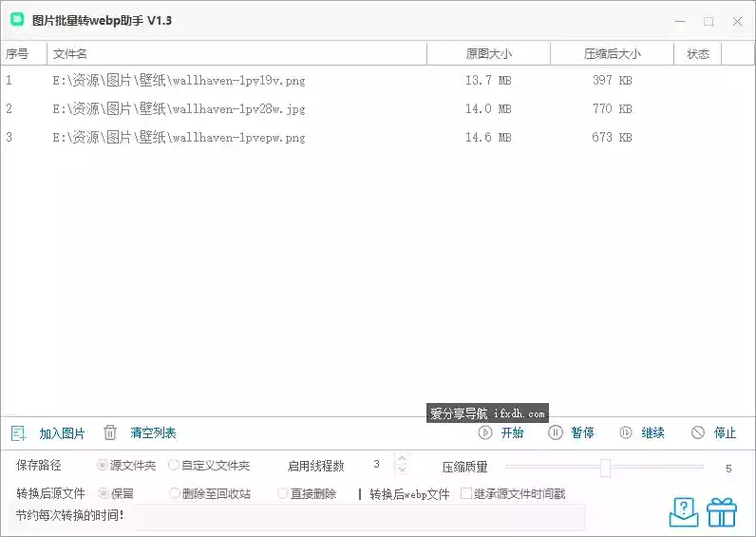Close the webp helper window
Screen dimensions: 756x537
pyautogui.click(x=737, y=21)
